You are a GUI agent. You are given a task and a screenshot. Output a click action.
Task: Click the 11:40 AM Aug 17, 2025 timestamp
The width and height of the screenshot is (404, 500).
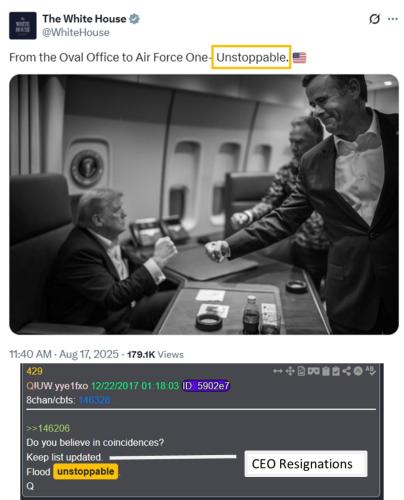64,354
